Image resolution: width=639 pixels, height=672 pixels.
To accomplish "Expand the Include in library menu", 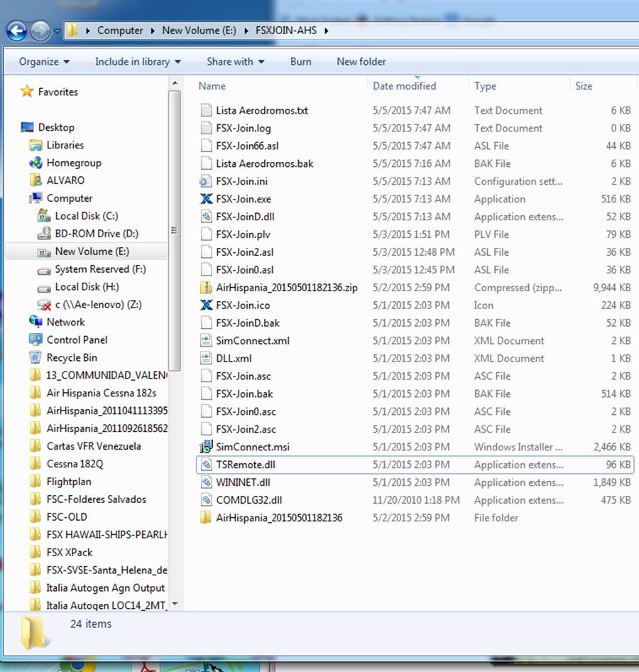I will pos(138,62).
